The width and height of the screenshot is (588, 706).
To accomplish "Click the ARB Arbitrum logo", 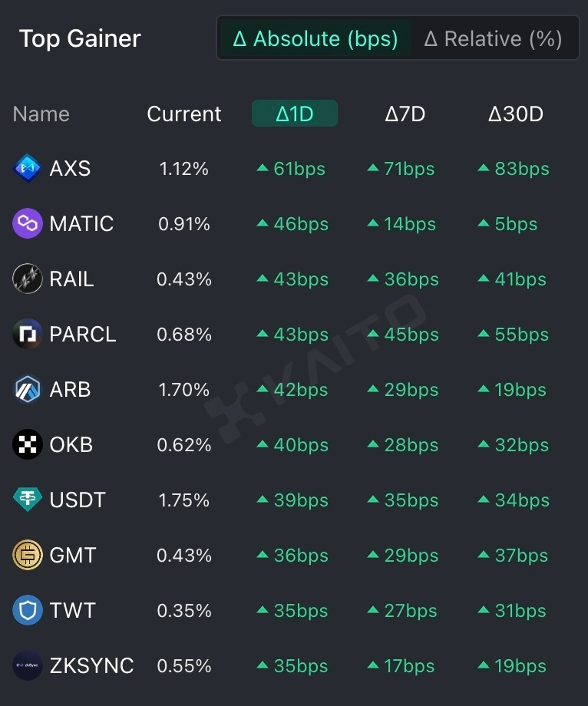I will [28, 389].
